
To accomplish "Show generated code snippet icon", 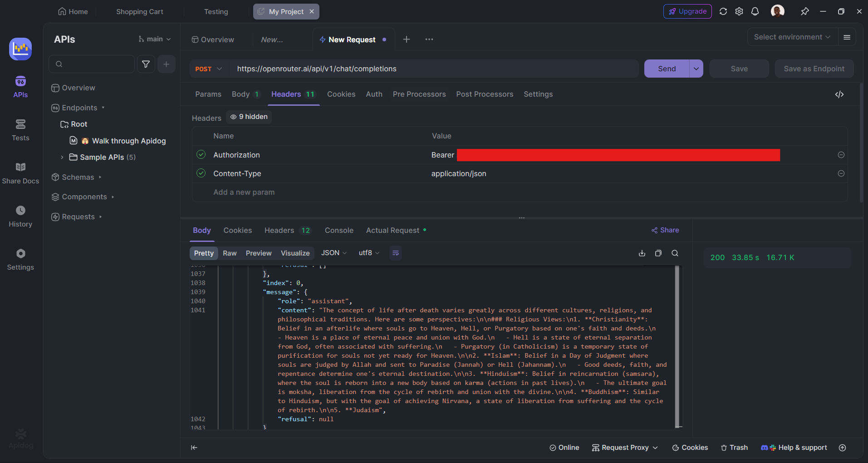I will click(x=839, y=94).
